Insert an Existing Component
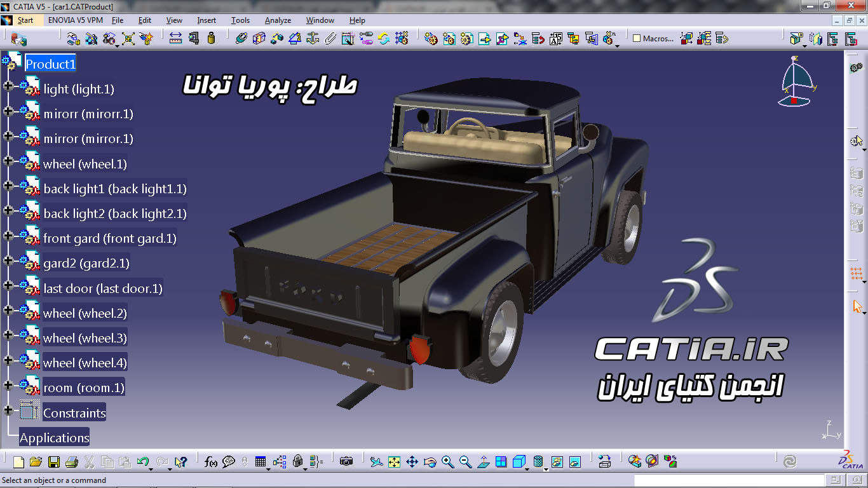The width and height of the screenshot is (868, 488). click(x=485, y=39)
